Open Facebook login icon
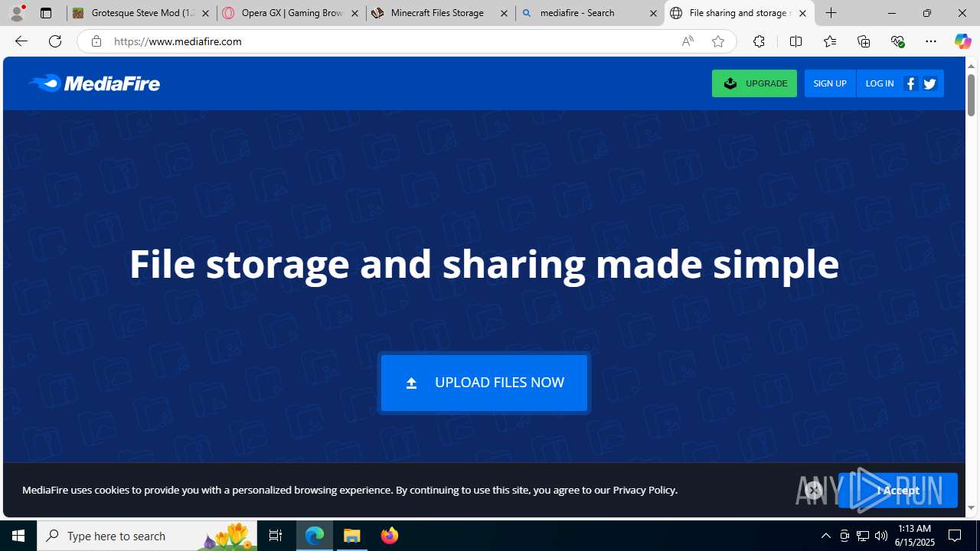Screen dimensions: 980x551 click(x=910, y=83)
